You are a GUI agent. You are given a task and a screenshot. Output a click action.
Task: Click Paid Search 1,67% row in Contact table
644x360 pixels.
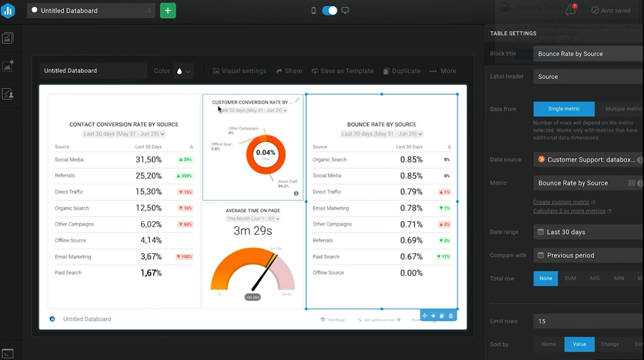(124, 273)
